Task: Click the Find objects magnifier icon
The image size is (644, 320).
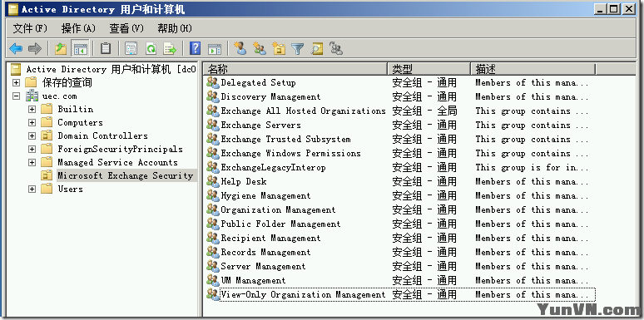Action: click(317, 49)
